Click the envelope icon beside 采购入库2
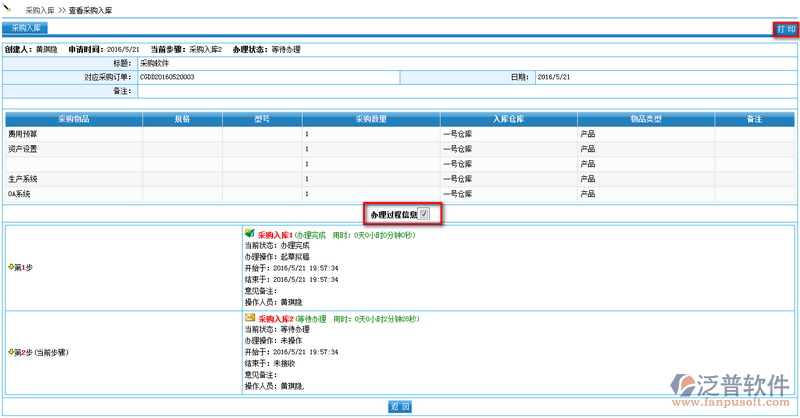 [250, 319]
